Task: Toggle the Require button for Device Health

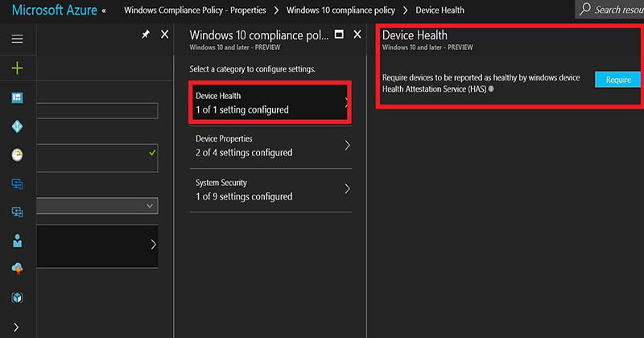Action: (618, 80)
